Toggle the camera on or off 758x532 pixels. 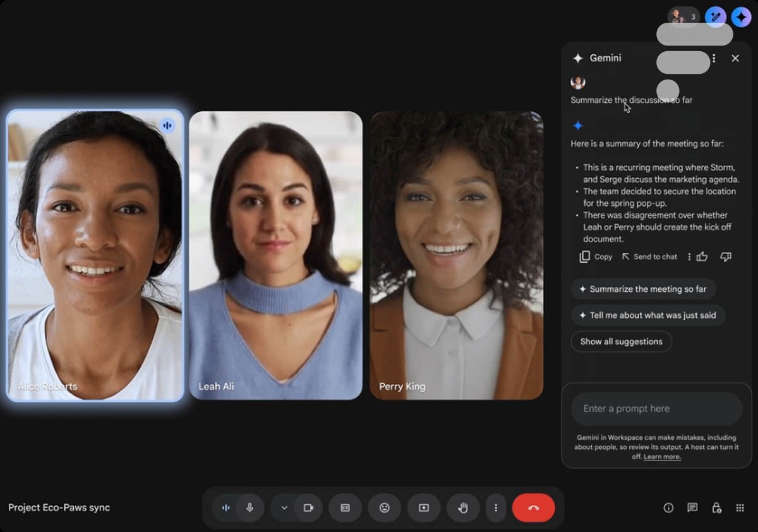[308, 508]
